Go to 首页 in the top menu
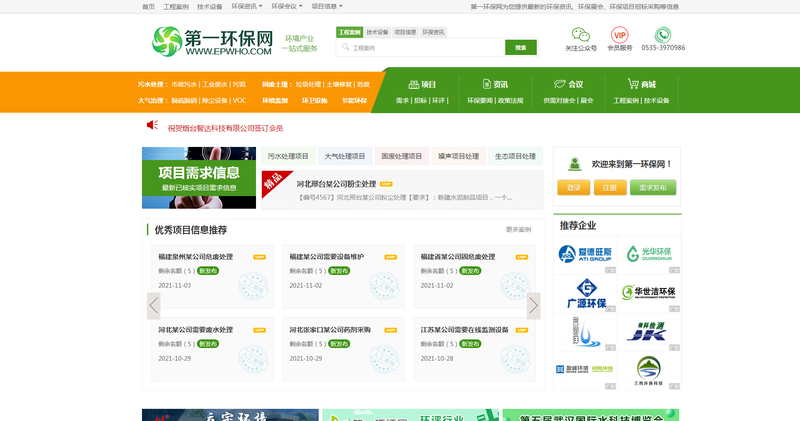Image resolution: width=800 pixels, height=421 pixels. (148, 7)
